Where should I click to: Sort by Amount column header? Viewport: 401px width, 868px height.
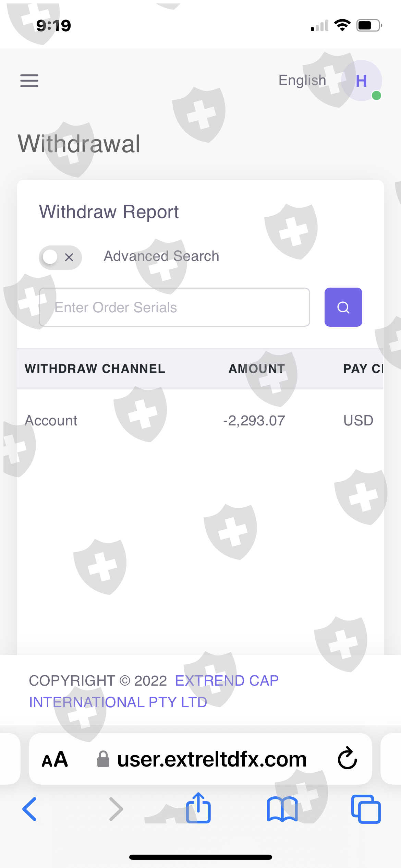click(257, 369)
